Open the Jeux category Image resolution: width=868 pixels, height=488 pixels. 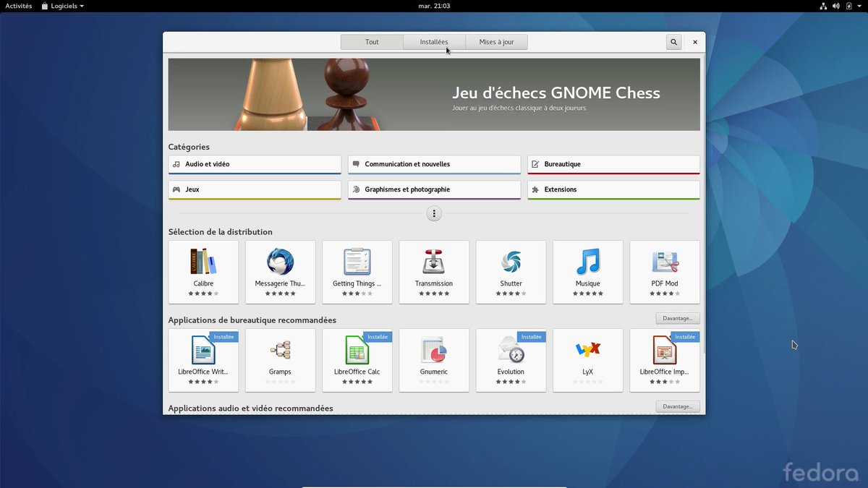click(255, 190)
